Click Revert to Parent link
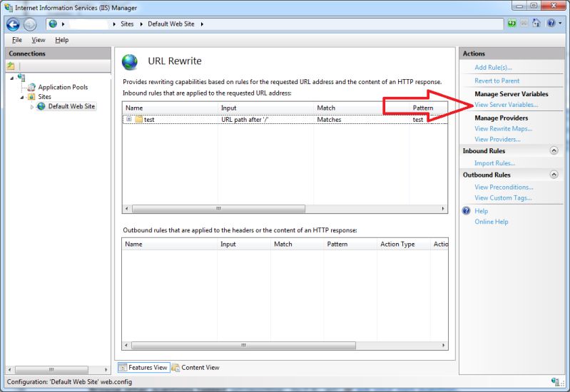This screenshot has width=570, height=392. click(x=497, y=81)
